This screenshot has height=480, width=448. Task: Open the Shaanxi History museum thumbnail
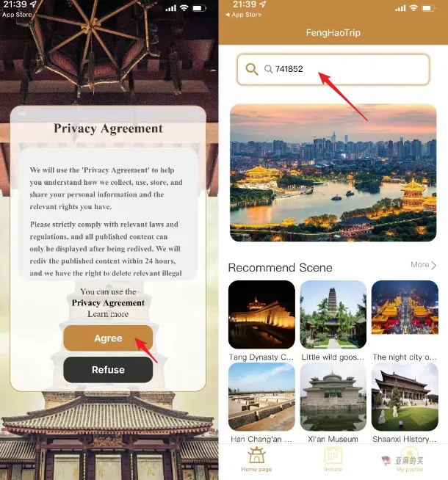click(x=405, y=397)
